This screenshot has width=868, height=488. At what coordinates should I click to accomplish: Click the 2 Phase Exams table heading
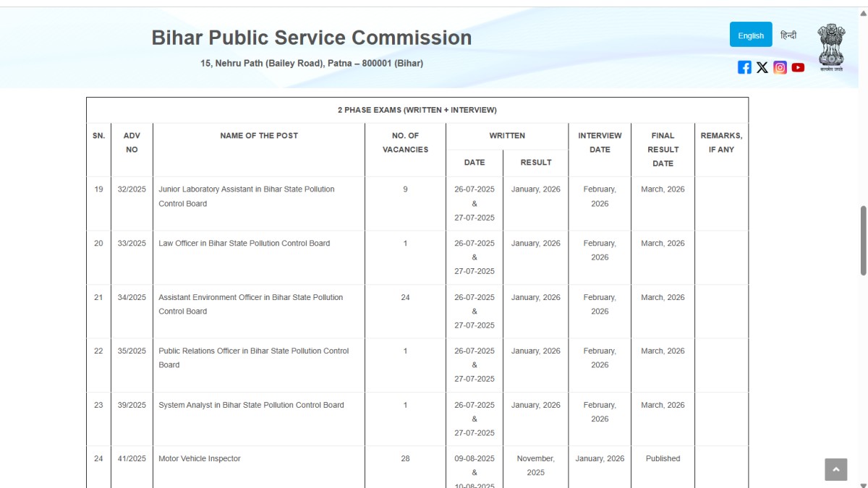point(417,110)
